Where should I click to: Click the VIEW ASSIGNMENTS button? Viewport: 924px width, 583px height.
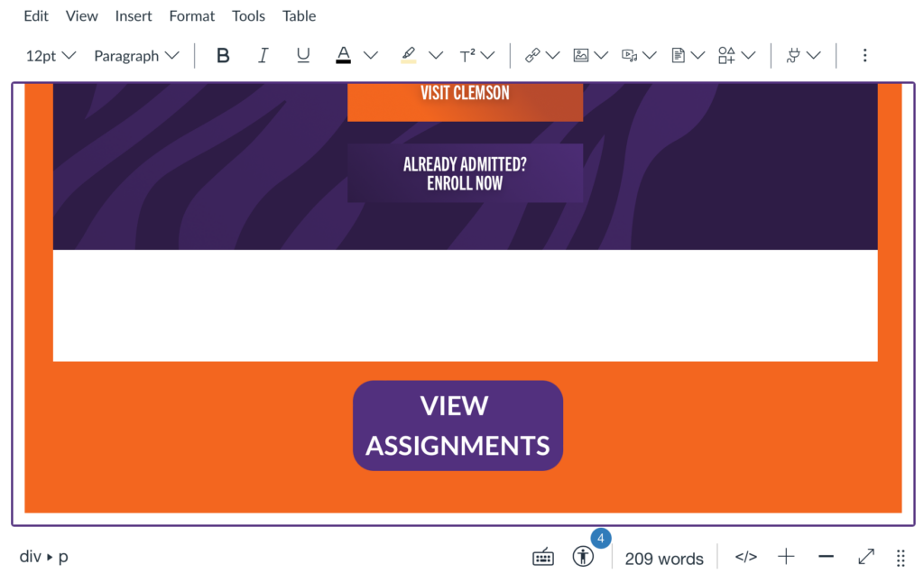click(457, 426)
